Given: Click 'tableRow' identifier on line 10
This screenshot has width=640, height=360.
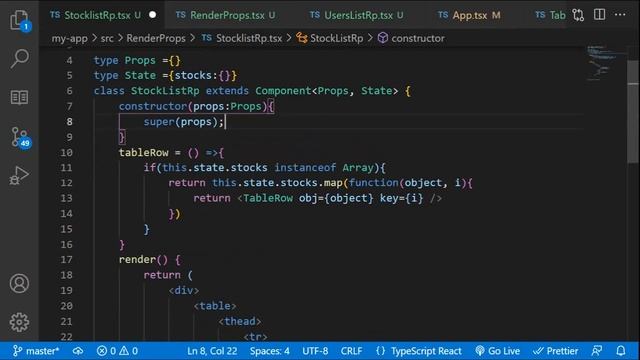Looking at the screenshot, I should [144, 153].
